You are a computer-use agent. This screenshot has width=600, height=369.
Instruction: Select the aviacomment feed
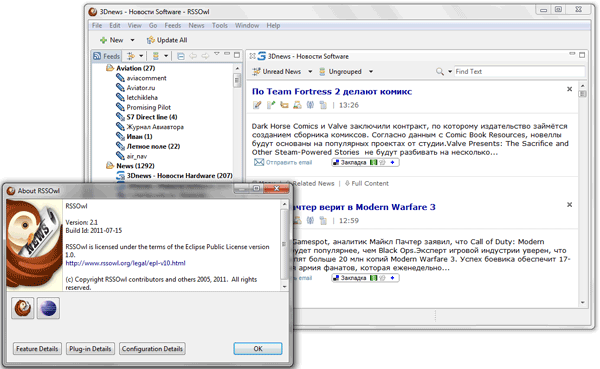point(146,78)
